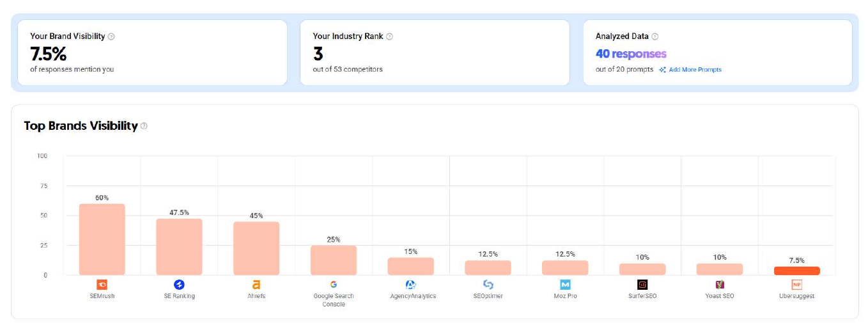Click the SurferSEO brand logo
The width and height of the screenshot is (868, 332).
click(642, 285)
